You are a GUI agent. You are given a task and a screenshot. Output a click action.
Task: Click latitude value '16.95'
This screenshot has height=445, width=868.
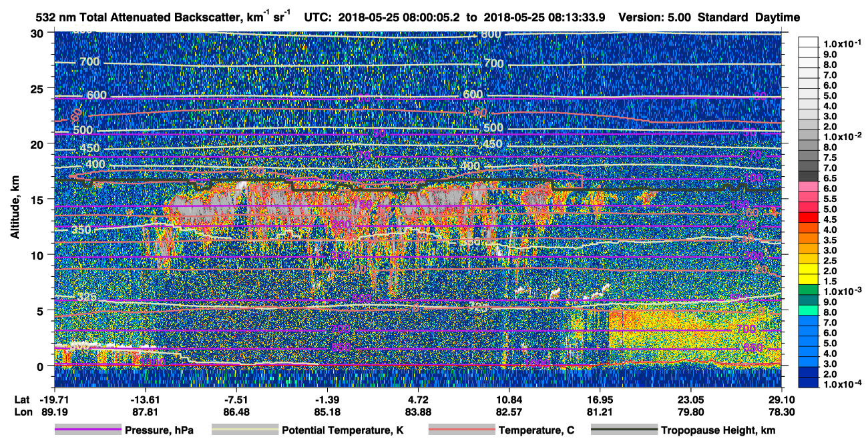coord(600,399)
